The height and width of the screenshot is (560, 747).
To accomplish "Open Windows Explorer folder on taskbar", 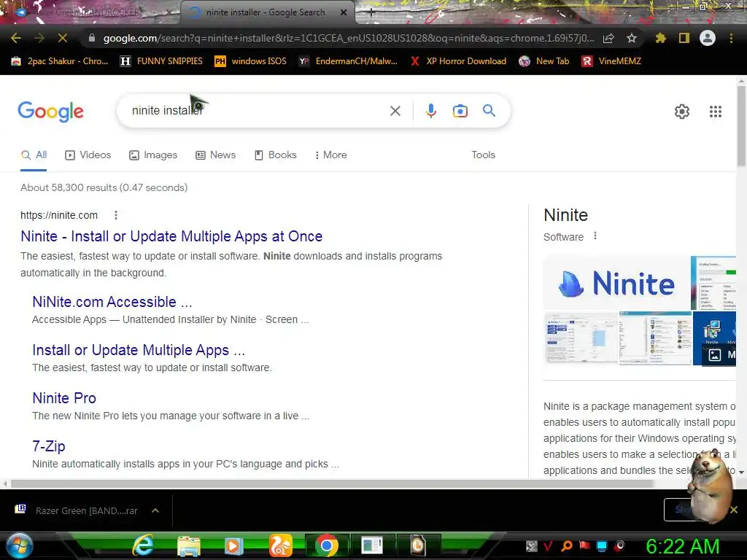I will [189, 545].
